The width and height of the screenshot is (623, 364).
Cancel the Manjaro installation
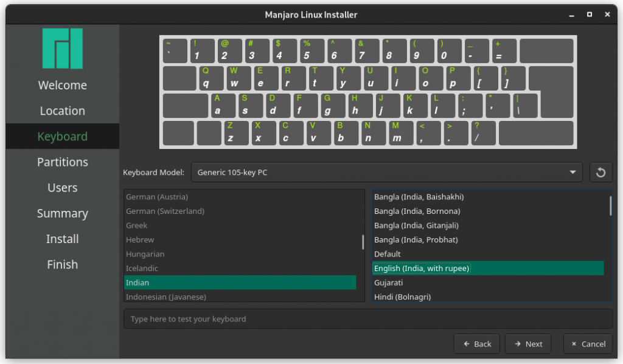587,343
